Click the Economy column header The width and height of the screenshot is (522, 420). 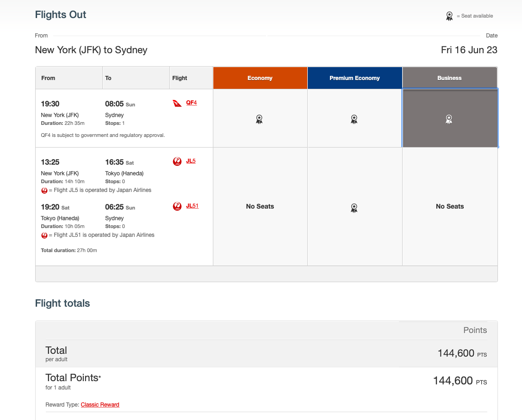(260, 78)
